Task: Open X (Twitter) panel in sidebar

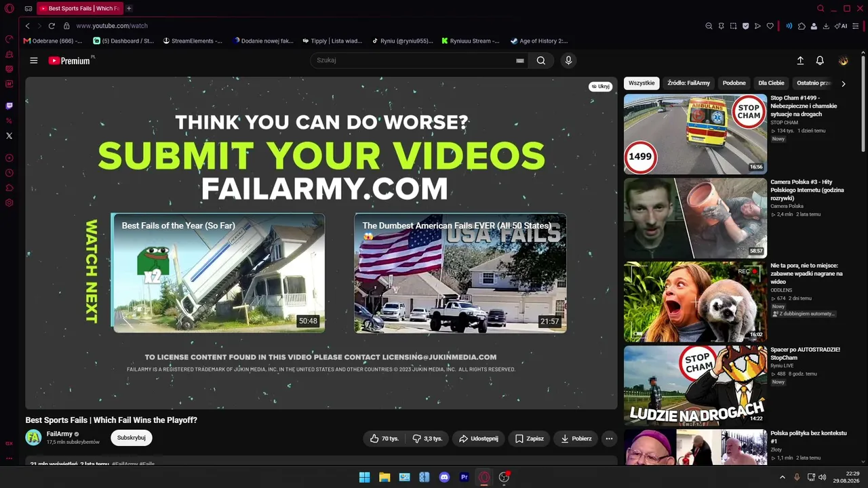Action: click(x=9, y=136)
